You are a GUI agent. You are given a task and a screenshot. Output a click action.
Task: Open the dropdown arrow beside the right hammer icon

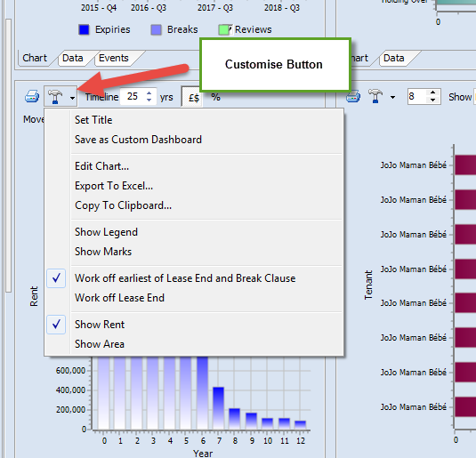click(393, 98)
